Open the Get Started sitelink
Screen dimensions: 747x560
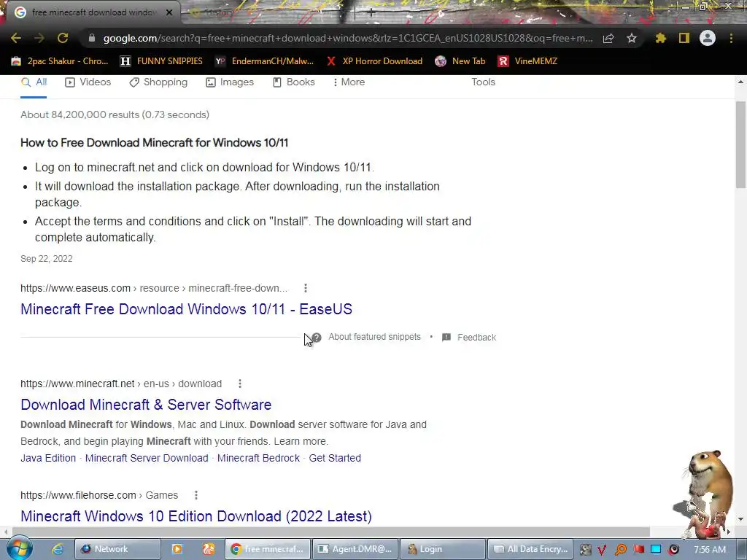pos(335,458)
